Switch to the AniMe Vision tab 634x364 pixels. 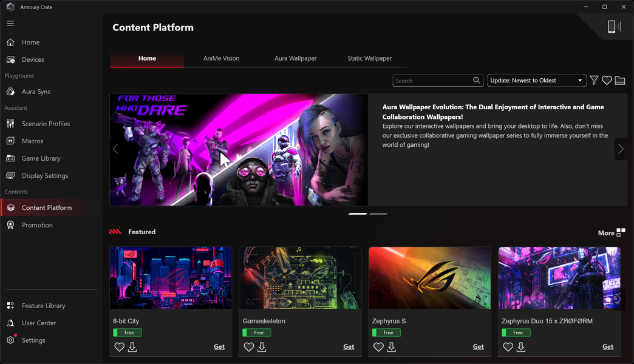coord(221,58)
